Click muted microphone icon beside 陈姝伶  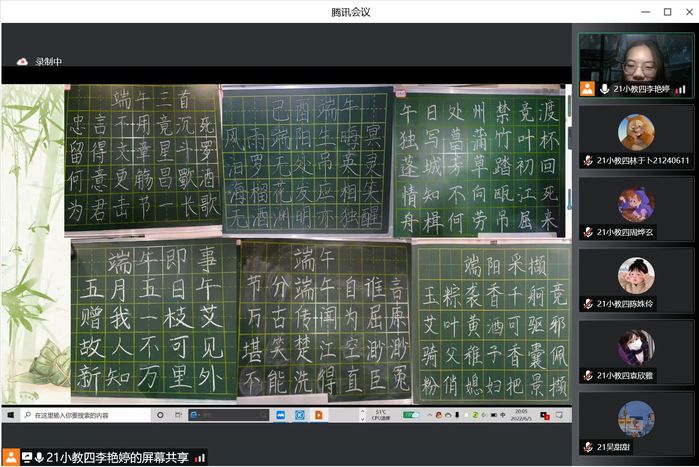[588, 304]
